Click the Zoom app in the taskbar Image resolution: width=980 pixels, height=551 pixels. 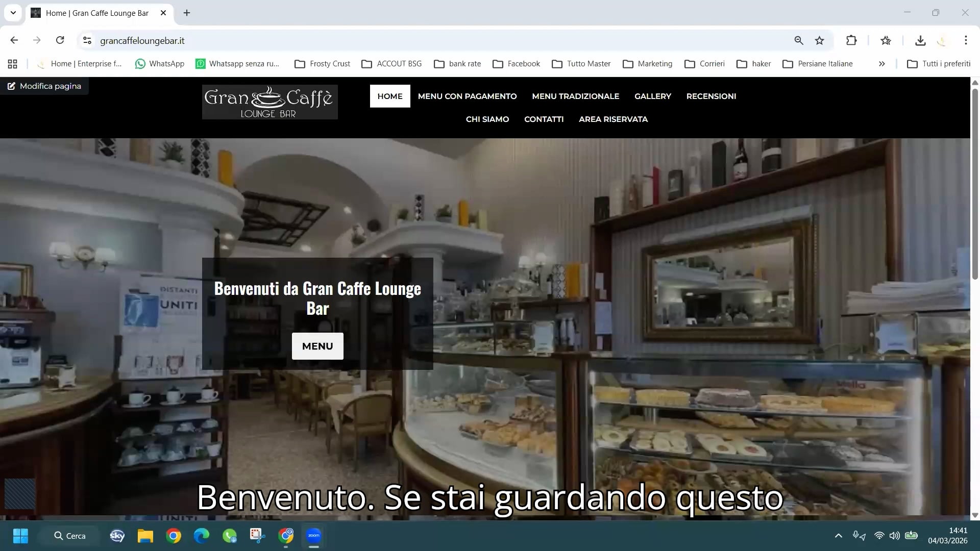(x=313, y=536)
